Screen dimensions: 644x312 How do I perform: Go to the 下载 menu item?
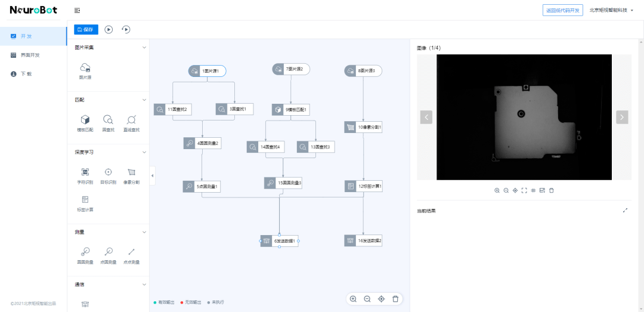click(26, 74)
